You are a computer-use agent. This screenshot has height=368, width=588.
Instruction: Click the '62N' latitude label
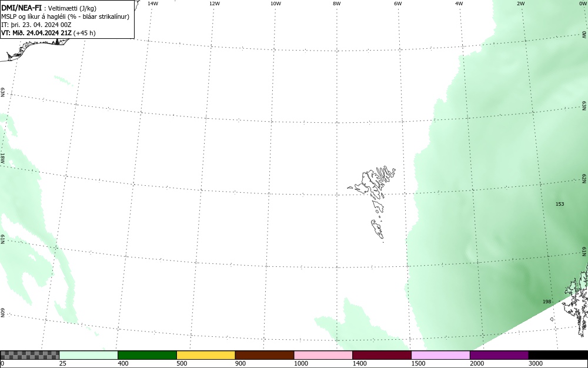click(x=584, y=178)
